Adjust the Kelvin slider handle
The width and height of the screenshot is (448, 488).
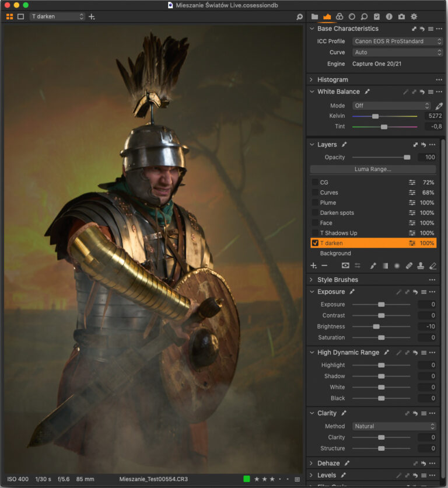pos(376,116)
